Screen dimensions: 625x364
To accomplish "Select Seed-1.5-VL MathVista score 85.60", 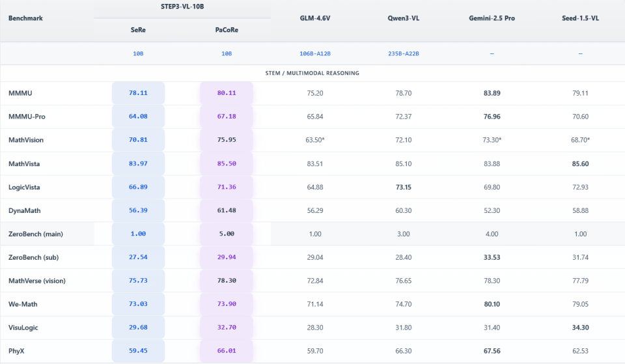I will pos(580,164).
